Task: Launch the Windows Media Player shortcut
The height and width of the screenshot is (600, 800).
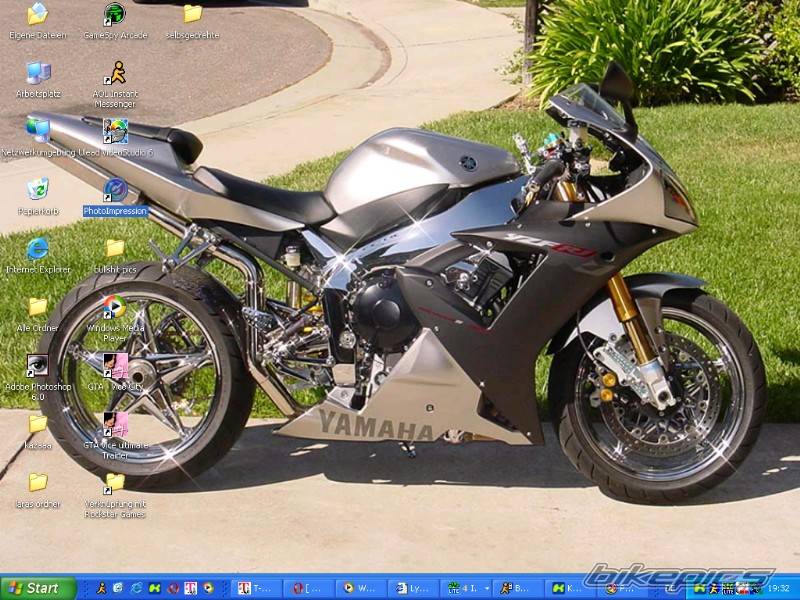Action: click(115, 318)
